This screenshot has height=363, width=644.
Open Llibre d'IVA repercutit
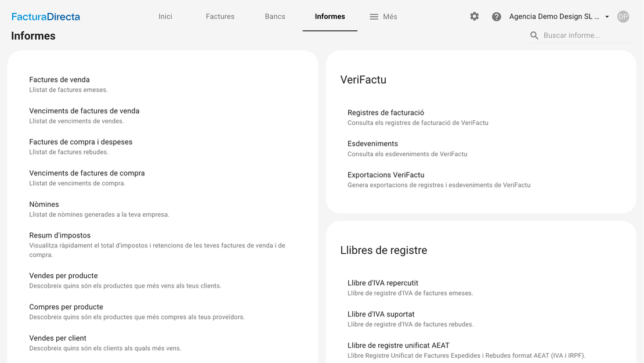383,283
